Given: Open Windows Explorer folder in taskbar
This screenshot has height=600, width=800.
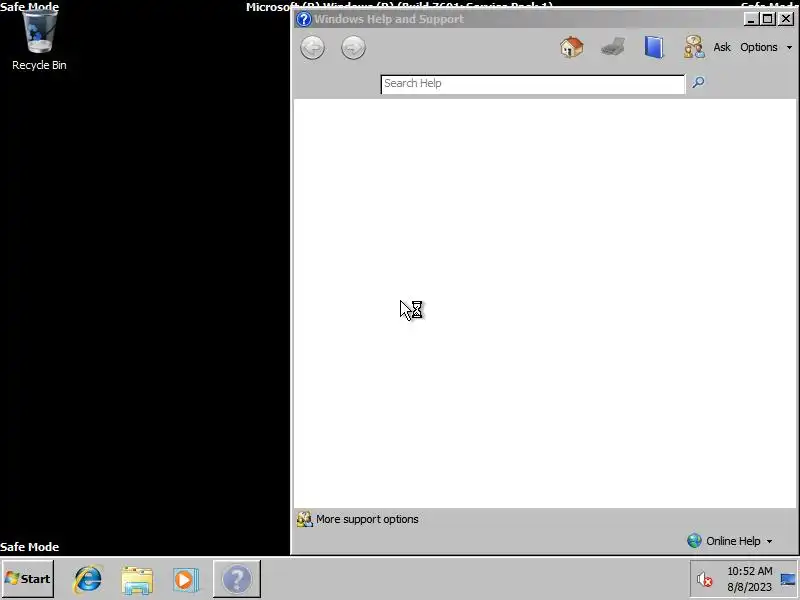Looking at the screenshot, I should tap(137, 580).
